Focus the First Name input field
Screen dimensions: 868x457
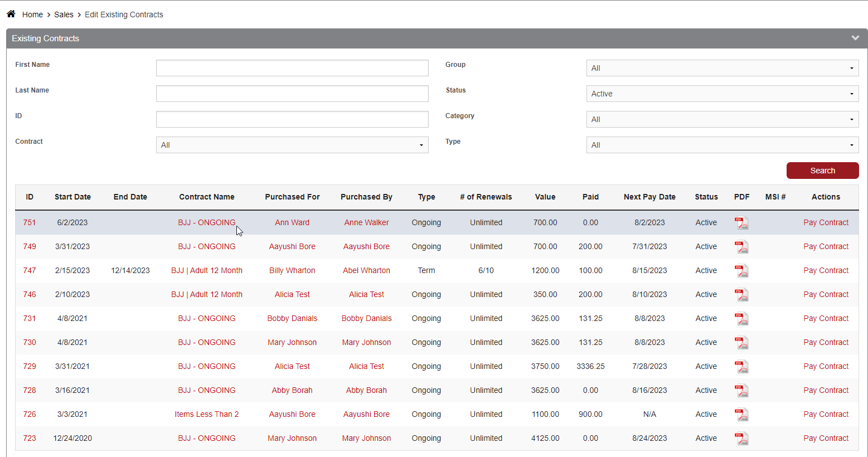pyautogui.click(x=292, y=68)
